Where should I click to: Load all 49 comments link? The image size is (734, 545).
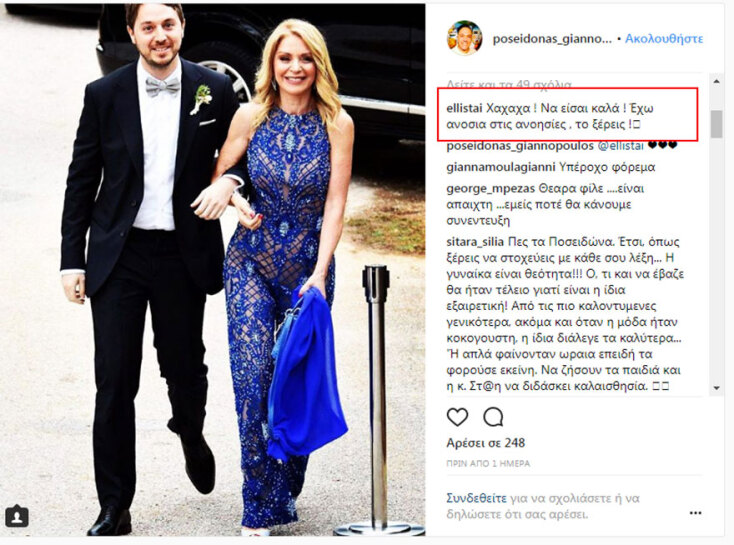(x=509, y=84)
